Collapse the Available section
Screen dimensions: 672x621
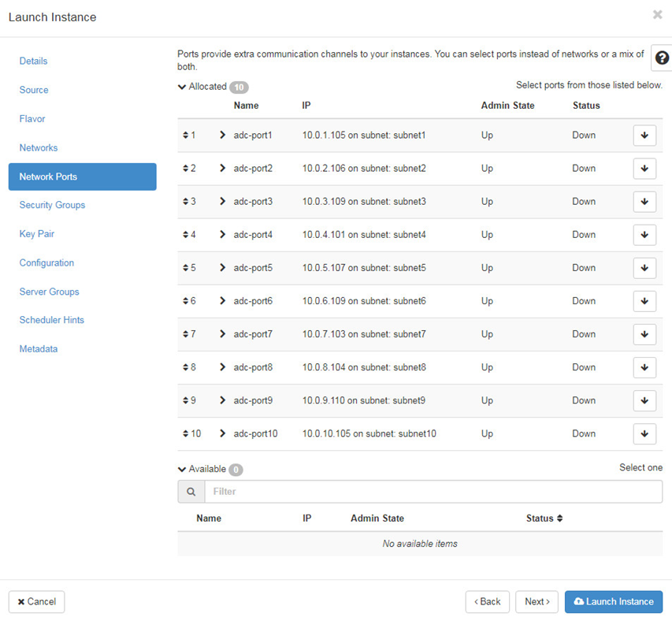[183, 469]
